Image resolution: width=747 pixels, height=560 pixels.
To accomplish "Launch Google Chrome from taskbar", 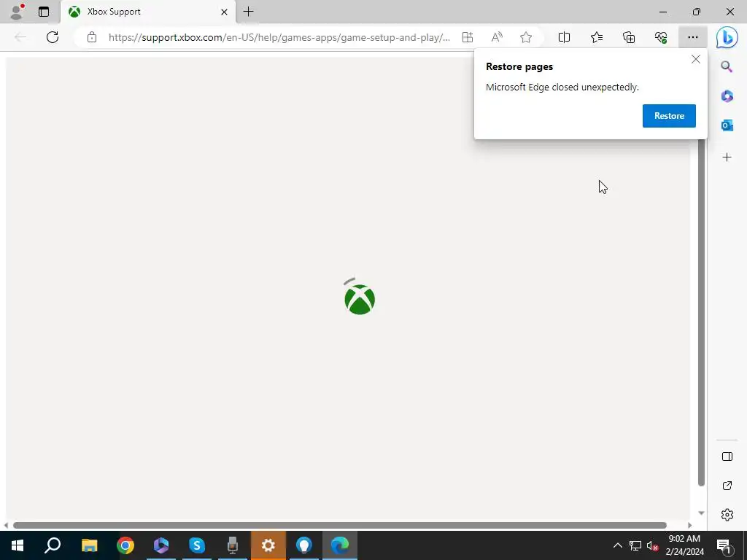I will pyautogui.click(x=125, y=545).
